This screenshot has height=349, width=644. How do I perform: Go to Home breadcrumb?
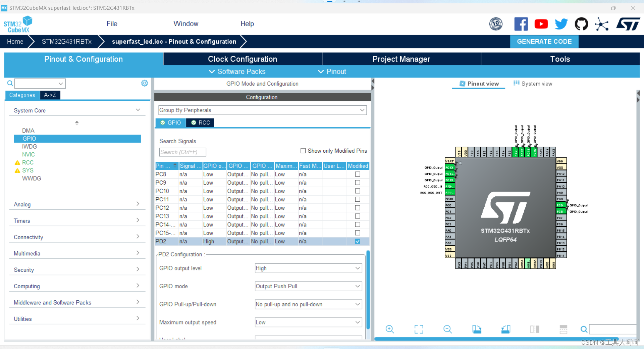[15, 42]
